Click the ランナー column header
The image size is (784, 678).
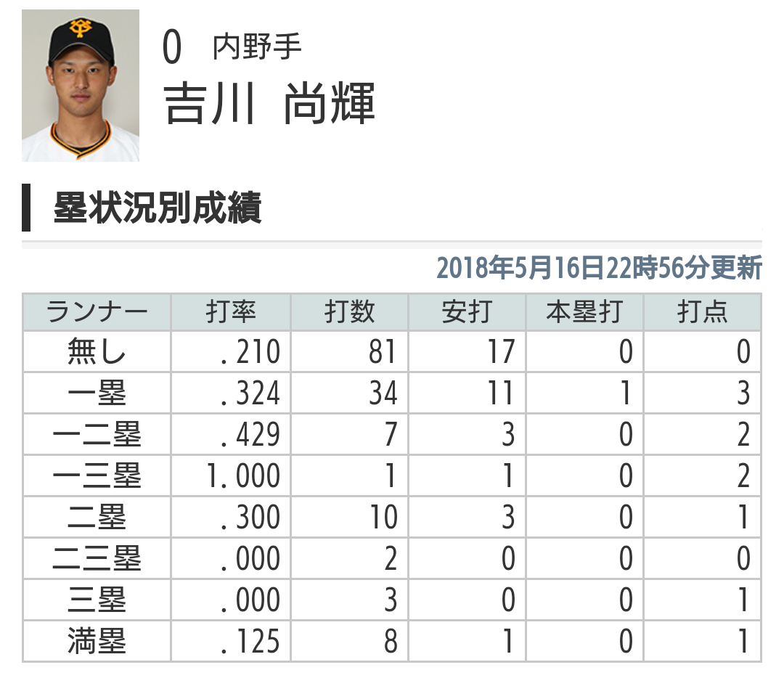tap(97, 312)
